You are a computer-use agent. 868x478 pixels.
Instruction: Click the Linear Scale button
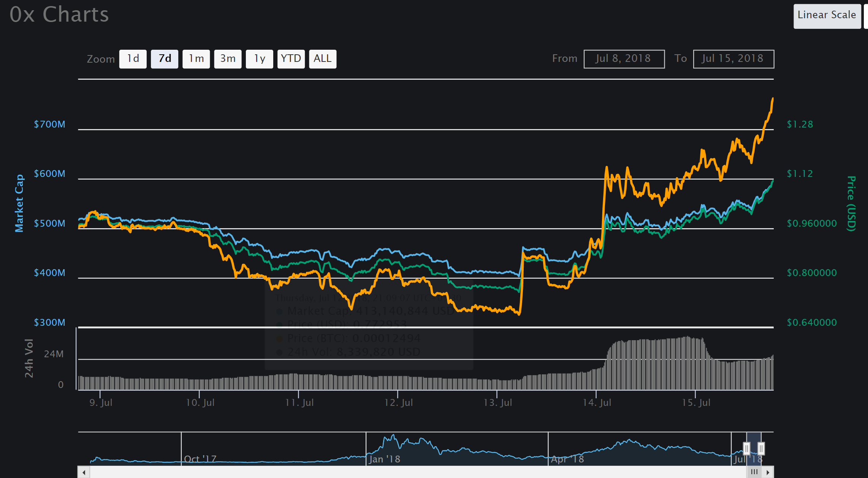click(827, 16)
